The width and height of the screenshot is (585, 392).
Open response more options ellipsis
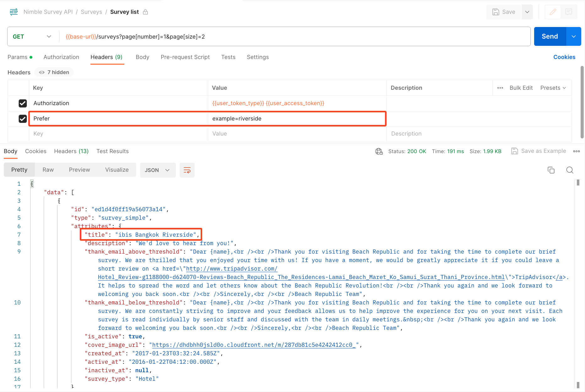point(576,151)
